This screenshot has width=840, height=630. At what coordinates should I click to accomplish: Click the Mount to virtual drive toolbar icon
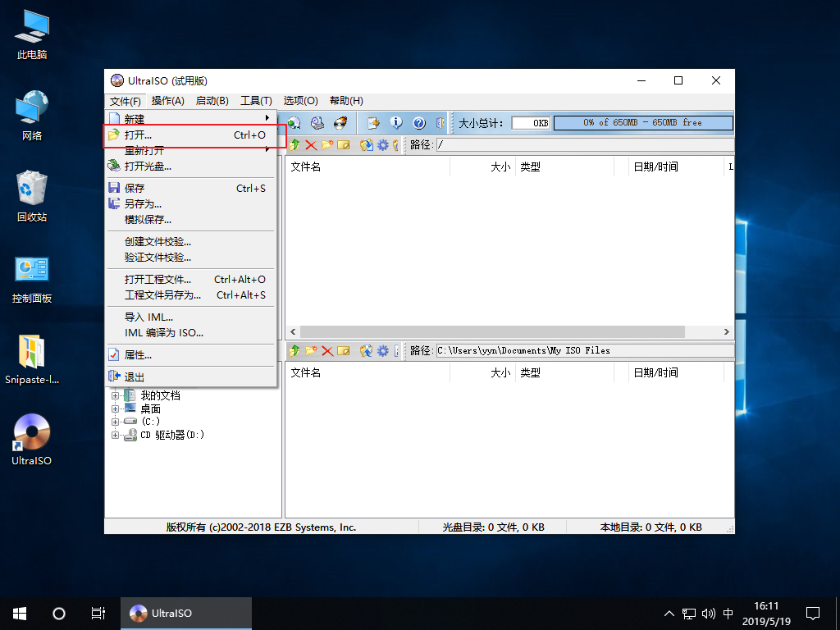317,123
